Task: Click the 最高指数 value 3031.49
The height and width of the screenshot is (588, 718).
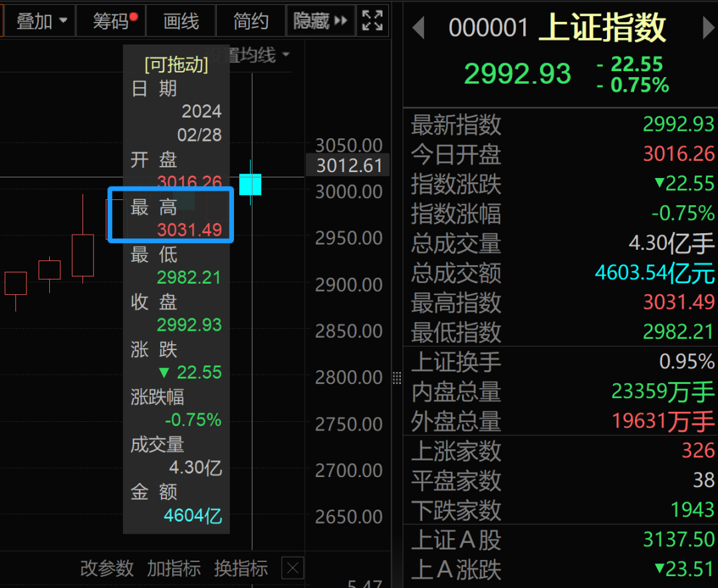Action: click(679, 302)
